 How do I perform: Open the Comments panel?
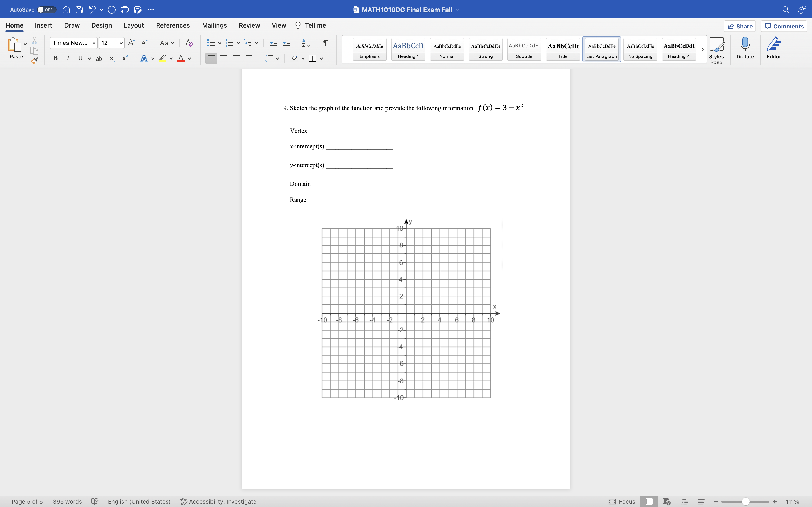point(784,26)
